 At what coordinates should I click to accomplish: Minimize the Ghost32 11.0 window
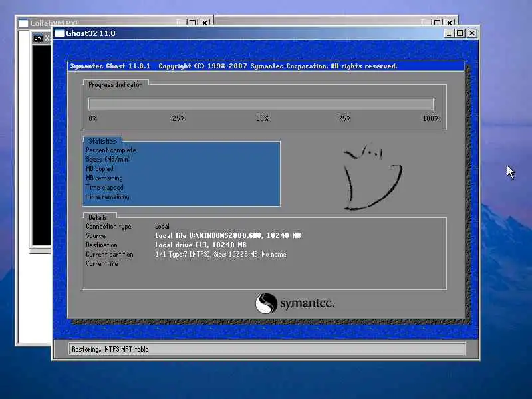pos(449,33)
